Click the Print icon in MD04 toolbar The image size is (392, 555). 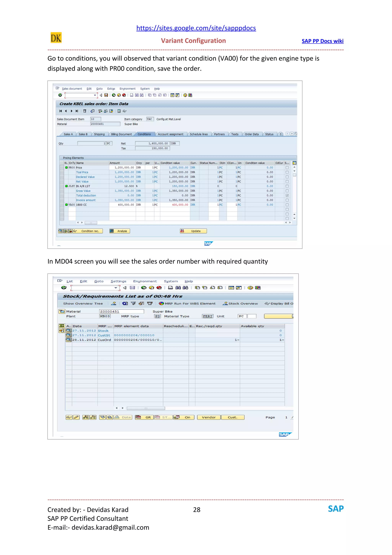171,288
